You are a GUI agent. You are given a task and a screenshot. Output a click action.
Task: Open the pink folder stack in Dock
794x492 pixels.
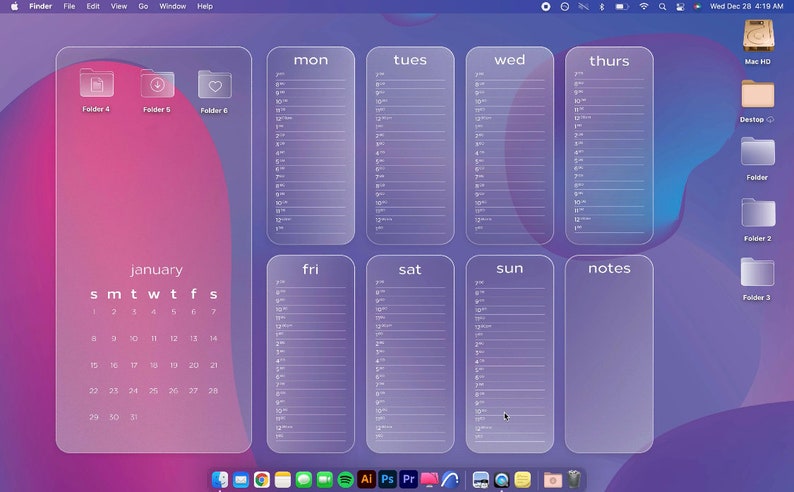[553, 479]
